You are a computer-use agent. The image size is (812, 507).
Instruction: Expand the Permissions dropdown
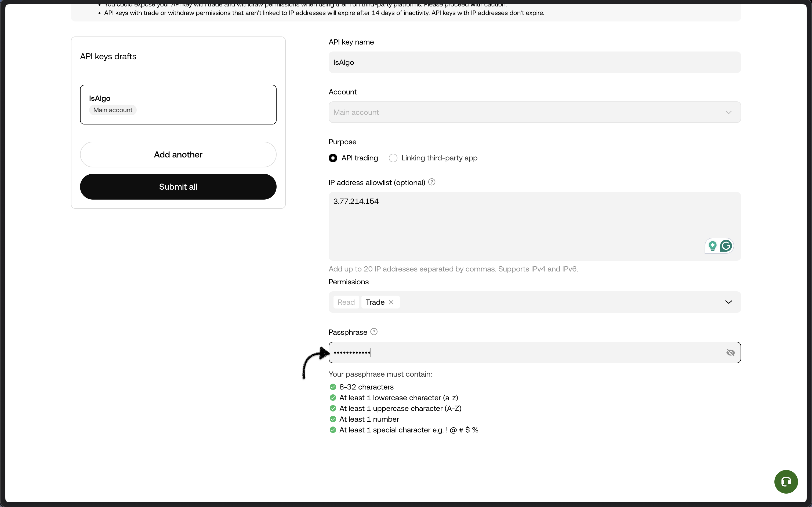point(728,302)
